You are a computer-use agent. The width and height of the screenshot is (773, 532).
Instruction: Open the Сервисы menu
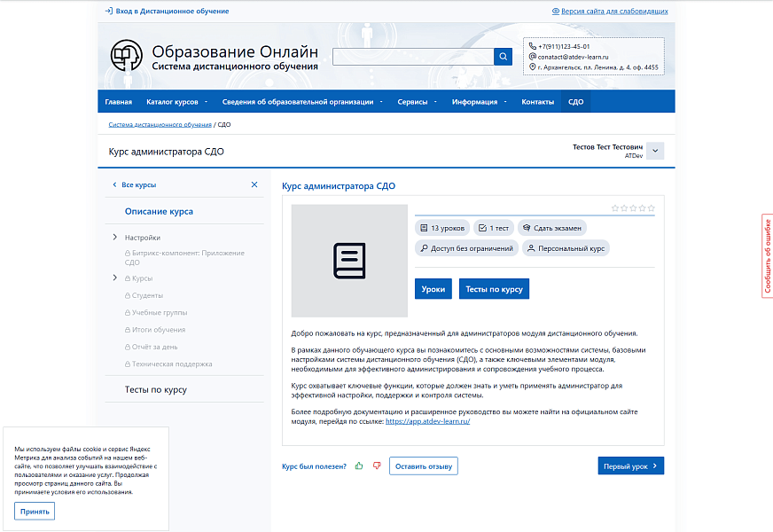(417, 102)
